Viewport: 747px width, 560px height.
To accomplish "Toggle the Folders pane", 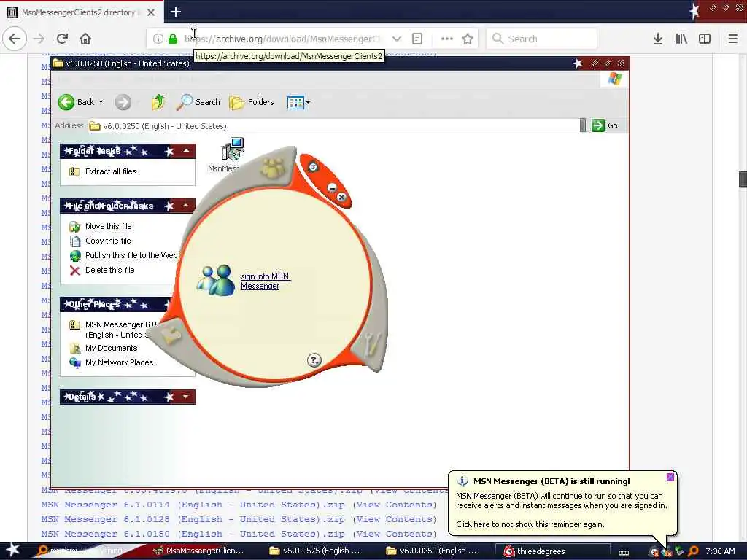I will (x=252, y=102).
